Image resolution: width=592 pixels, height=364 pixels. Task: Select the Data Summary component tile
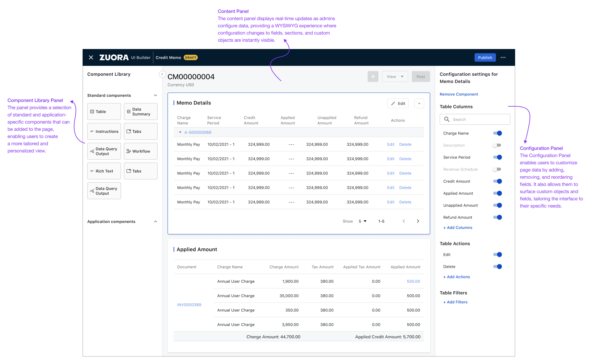pyautogui.click(x=141, y=111)
